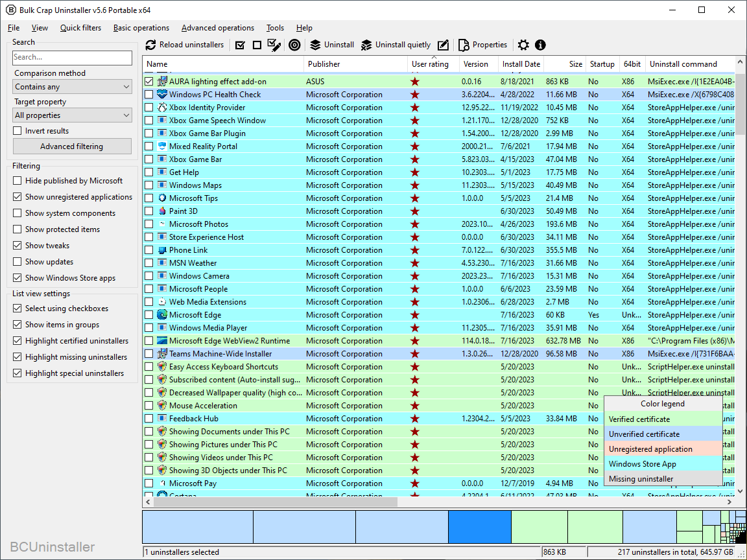The image size is (747, 560).
Task: Click the Modify pencil edit toolbar icon
Action: [x=443, y=45]
